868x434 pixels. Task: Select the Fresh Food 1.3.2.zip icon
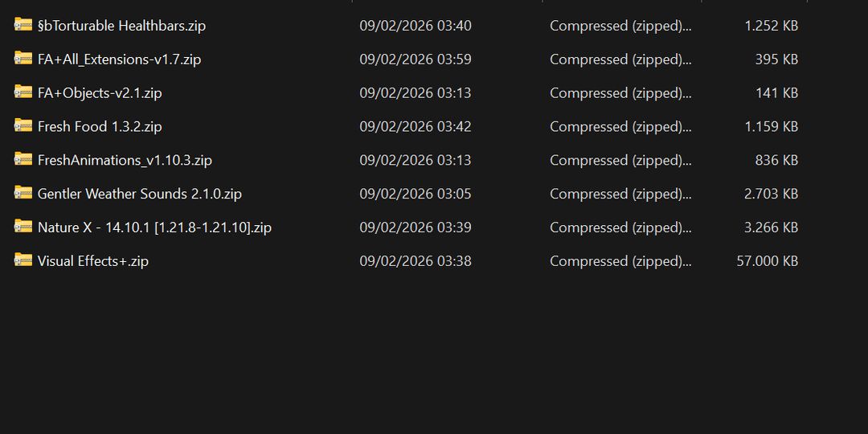[23, 126]
